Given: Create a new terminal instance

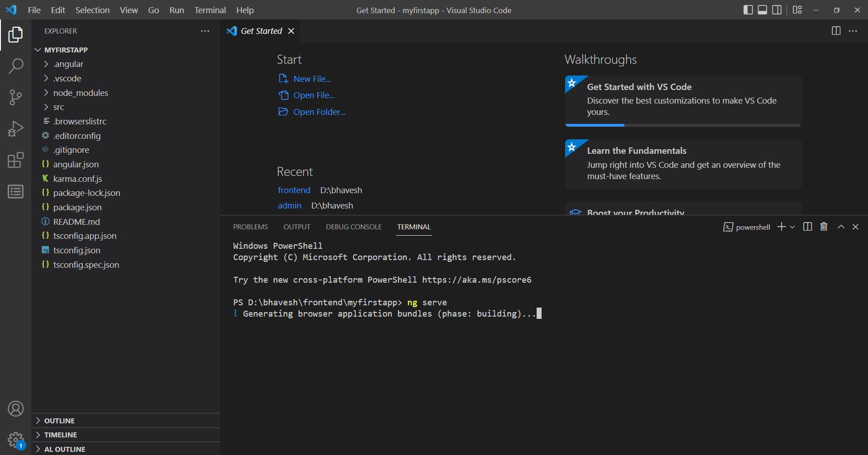Looking at the screenshot, I should pyautogui.click(x=781, y=227).
